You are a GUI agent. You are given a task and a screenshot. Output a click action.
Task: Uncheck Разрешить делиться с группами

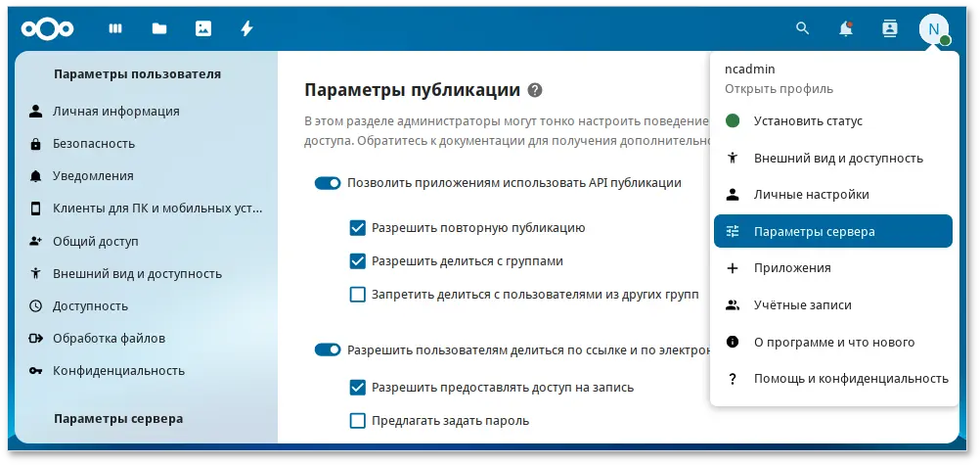[358, 261]
